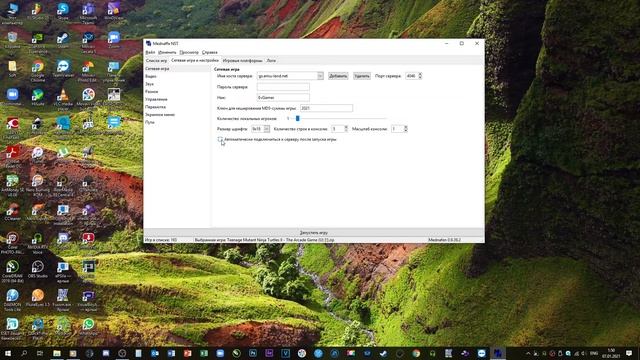Open the CorelDRAW desktop shortcut
The width and height of the screenshot is (640, 360).
pyautogui.click(x=12, y=270)
